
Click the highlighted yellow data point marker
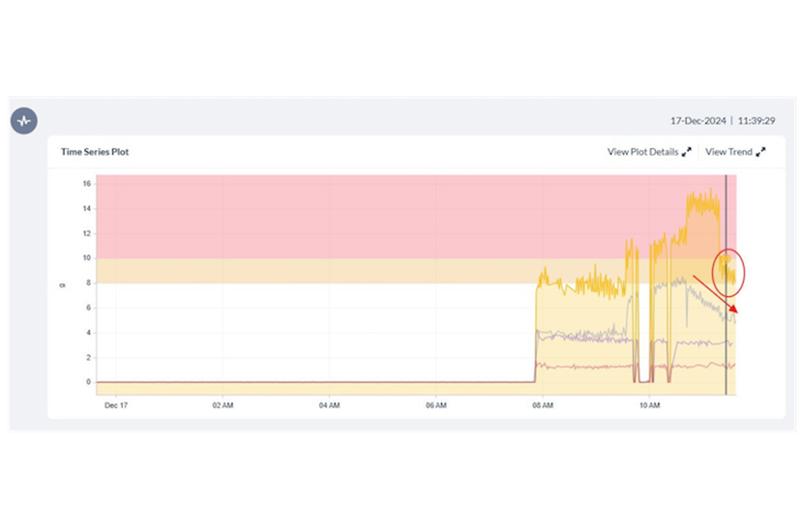(726, 258)
